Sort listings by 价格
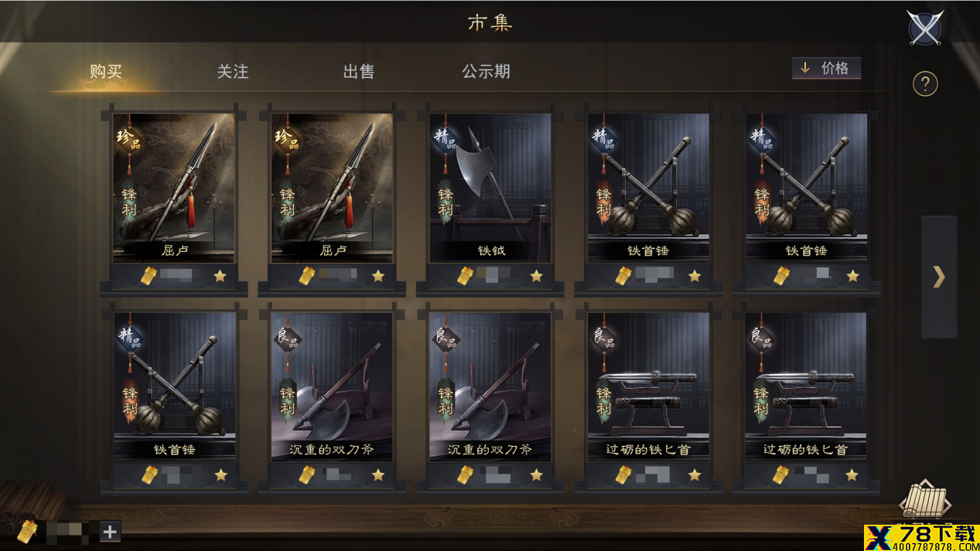Viewport: 980px width, 551px height. 826,68
